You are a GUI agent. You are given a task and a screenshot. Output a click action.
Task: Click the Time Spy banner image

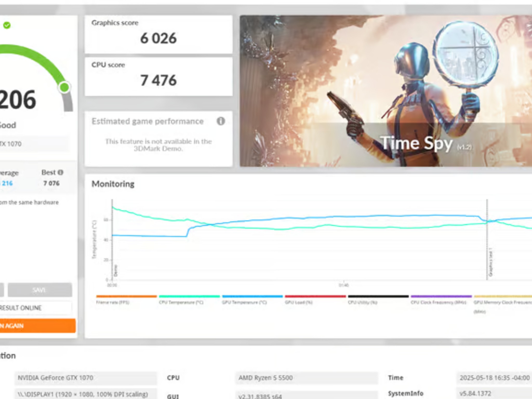pos(386,91)
